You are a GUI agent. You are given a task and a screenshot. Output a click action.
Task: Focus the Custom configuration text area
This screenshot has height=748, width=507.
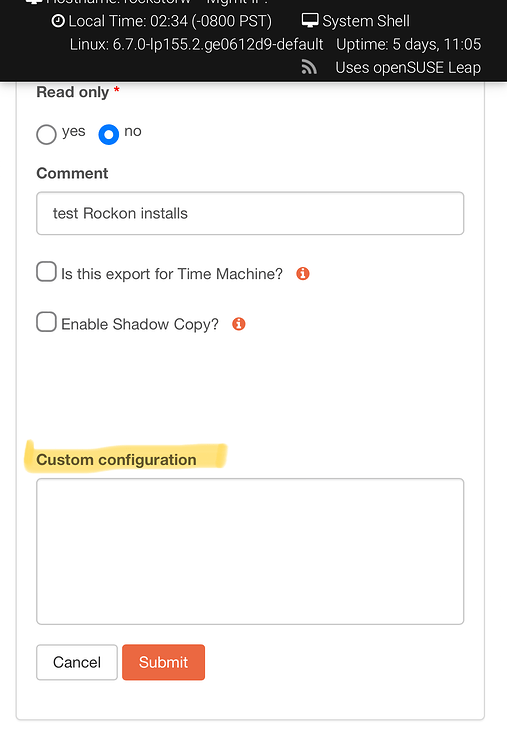point(250,551)
